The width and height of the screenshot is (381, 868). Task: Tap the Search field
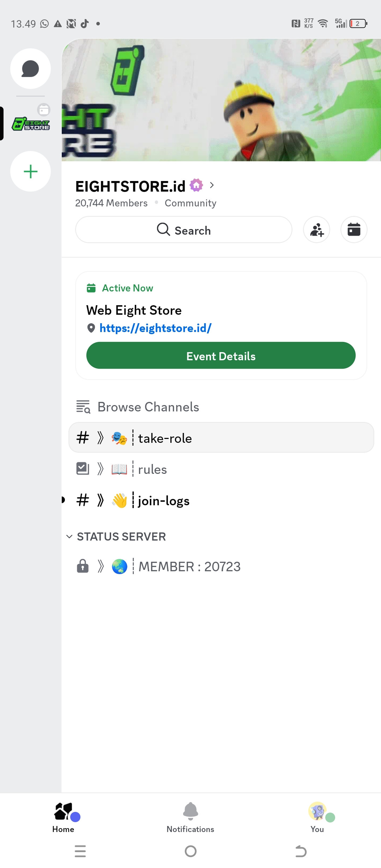[x=183, y=230]
